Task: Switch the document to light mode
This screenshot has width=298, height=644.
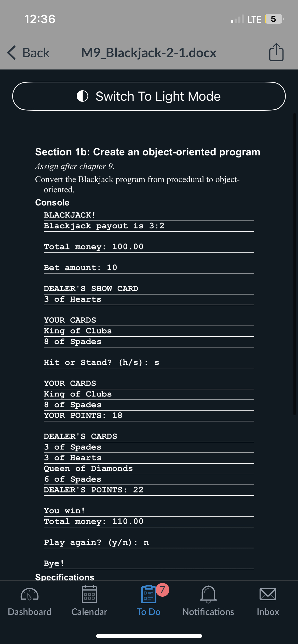Action: pyautogui.click(x=149, y=96)
